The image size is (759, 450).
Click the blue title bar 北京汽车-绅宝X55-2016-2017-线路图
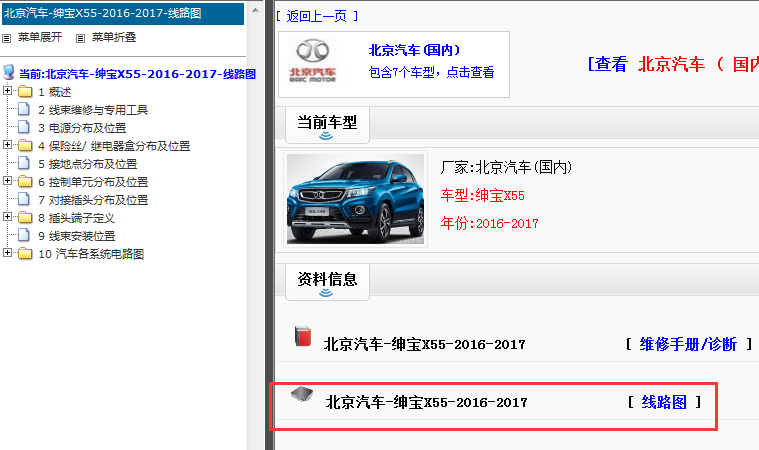coord(123,14)
